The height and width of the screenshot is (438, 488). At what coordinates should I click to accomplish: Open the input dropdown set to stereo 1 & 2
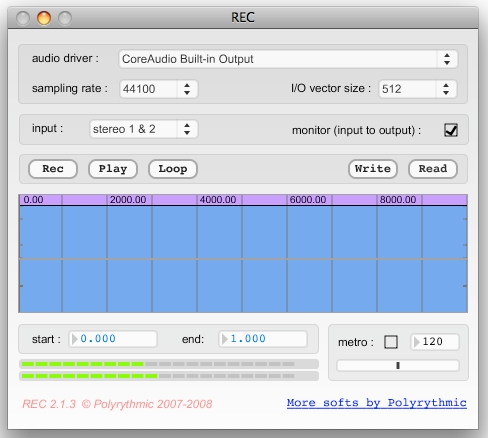coord(144,129)
